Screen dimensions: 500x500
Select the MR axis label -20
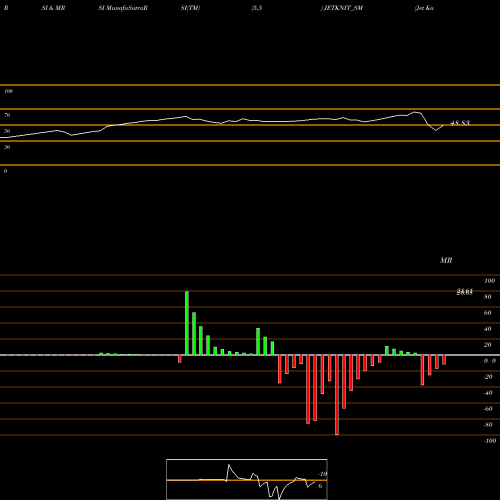(488, 377)
